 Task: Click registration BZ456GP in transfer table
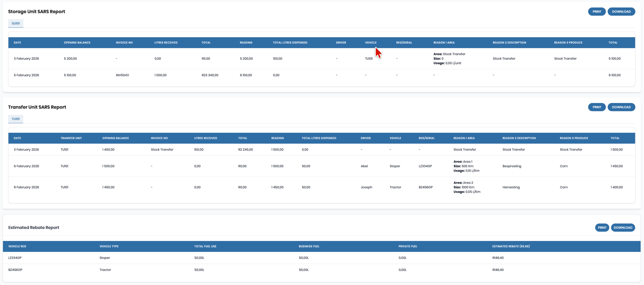pos(426,187)
